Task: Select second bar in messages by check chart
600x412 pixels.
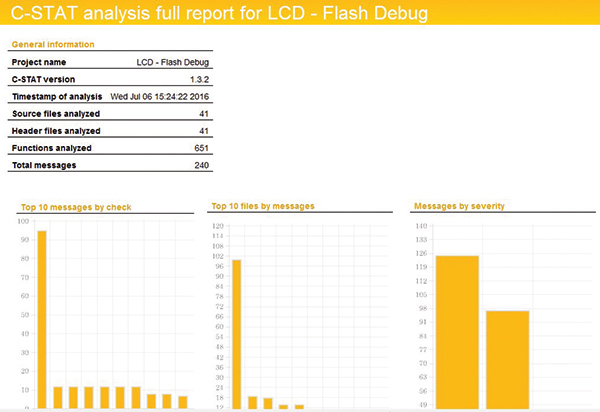Action: [58, 397]
